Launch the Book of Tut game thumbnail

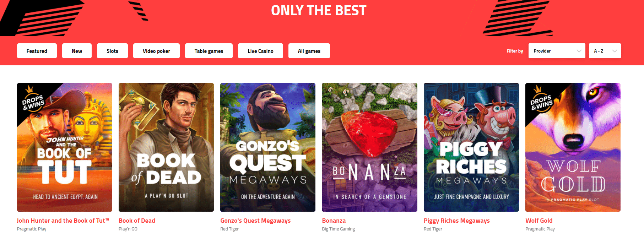[x=65, y=147]
